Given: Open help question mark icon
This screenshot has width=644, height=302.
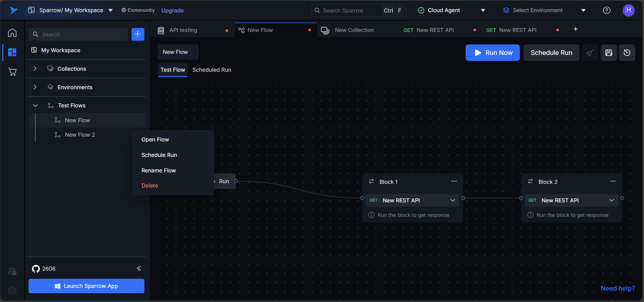Looking at the screenshot, I should (x=607, y=10).
